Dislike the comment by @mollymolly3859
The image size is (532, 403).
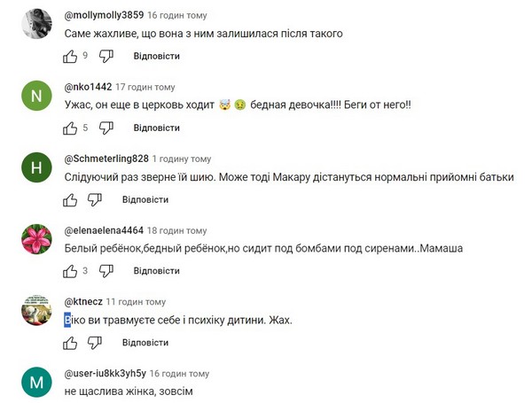106,56
